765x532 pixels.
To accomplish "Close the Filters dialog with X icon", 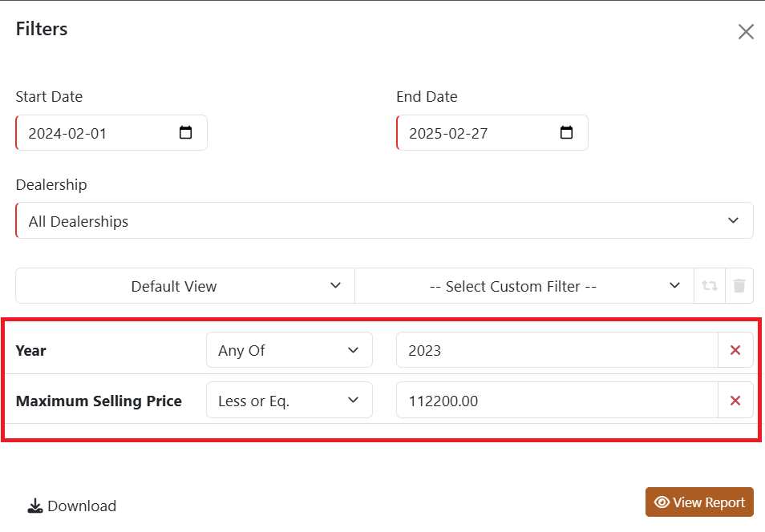I will (x=746, y=32).
